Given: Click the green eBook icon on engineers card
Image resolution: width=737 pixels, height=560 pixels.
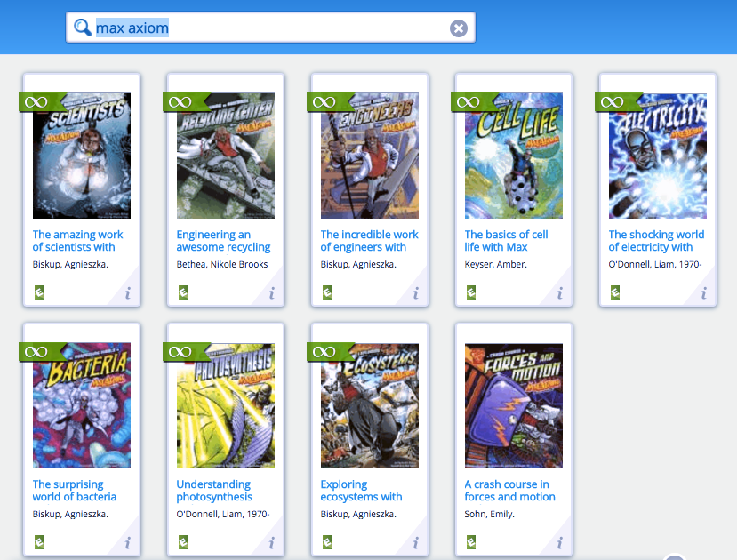Looking at the screenshot, I should (x=327, y=292).
